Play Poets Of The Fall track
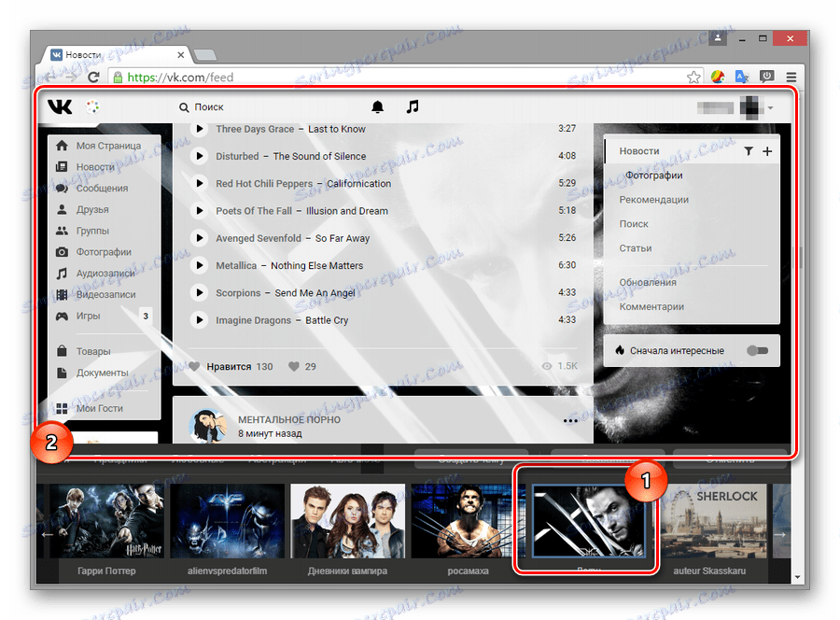Viewport: 840px width, 620px height. tap(200, 211)
